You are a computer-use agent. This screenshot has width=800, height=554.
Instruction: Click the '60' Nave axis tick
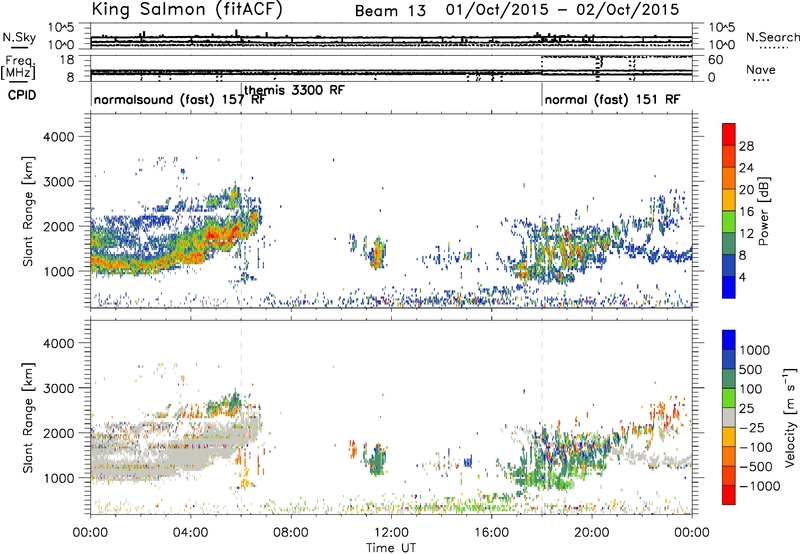pos(716,60)
